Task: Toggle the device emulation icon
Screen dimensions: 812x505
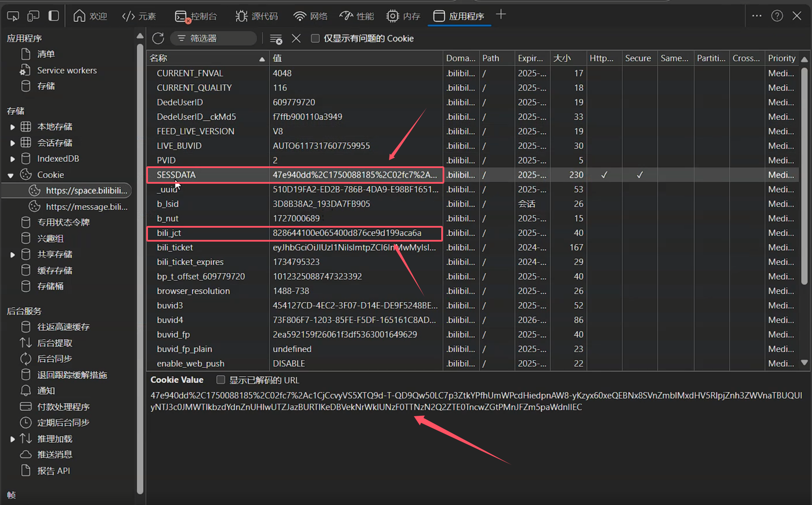Action: pos(33,16)
